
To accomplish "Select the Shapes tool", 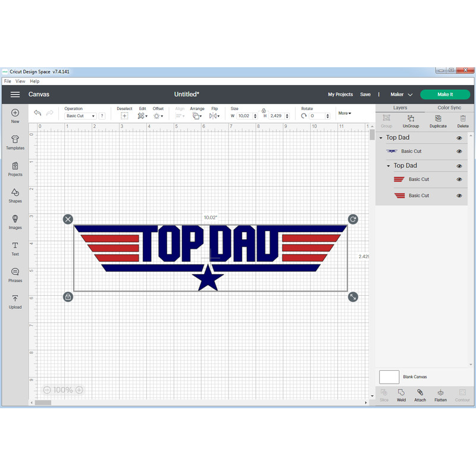I will pos(15,195).
